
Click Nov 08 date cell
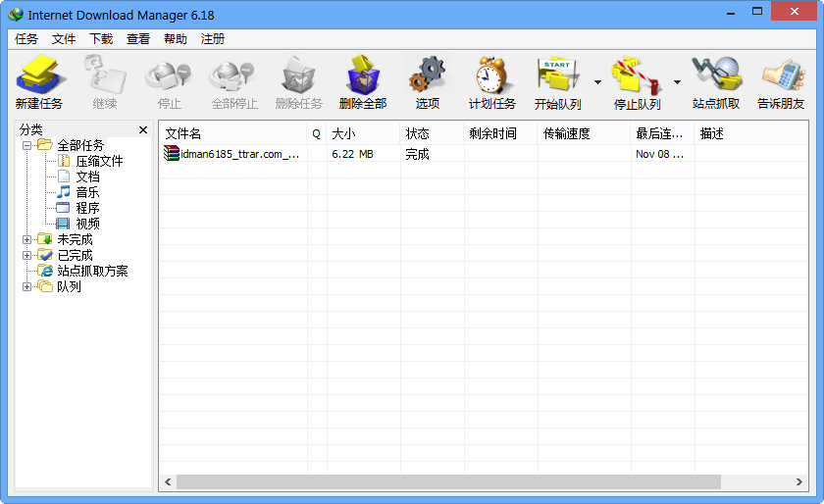pyautogui.click(x=659, y=154)
